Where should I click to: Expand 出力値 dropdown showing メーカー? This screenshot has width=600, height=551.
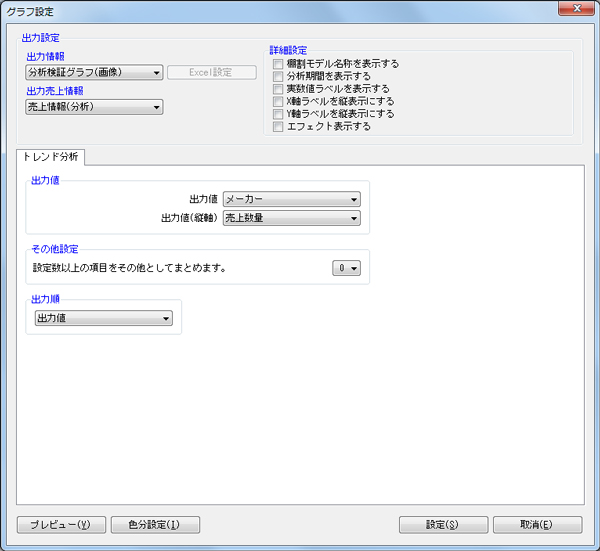pyautogui.click(x=292, y=199)
